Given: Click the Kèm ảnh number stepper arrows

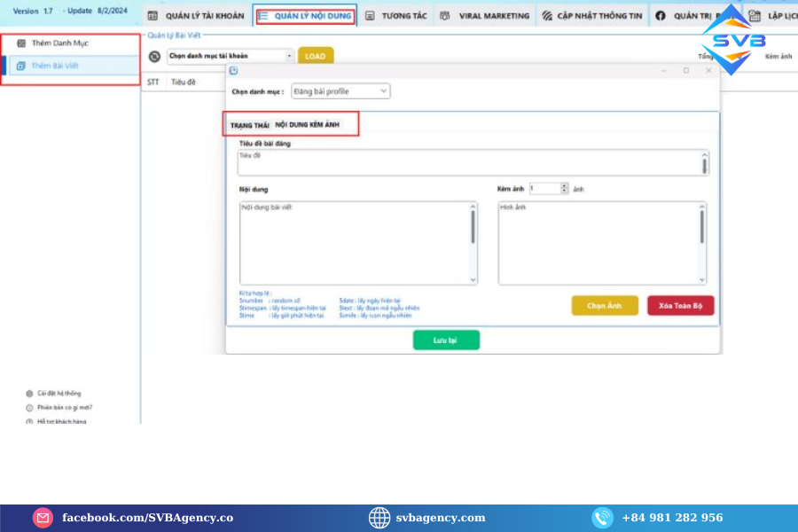Looking at the screenshot, I should pos(564,189).
